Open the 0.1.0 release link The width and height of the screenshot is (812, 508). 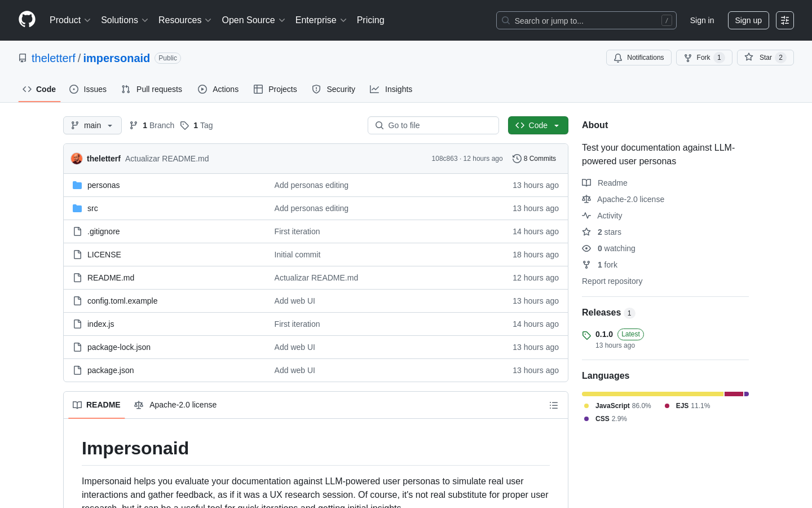[604, 334]
